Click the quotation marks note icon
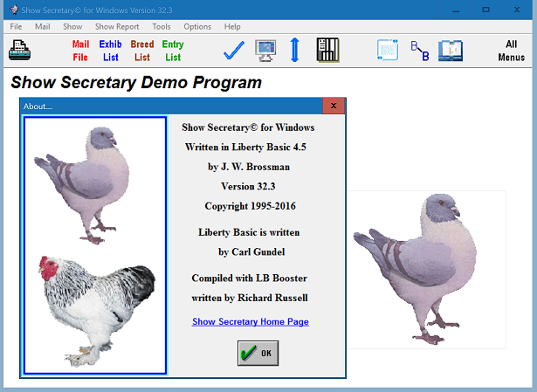537x392 pixels. pos(388,50)
